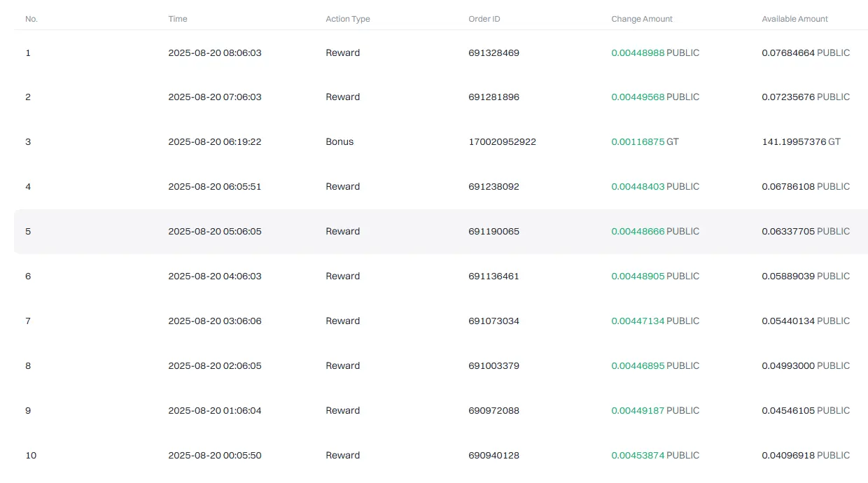
Task: Click the timestamp 2025-08-20 03:06:06
Action: [215, 321]
